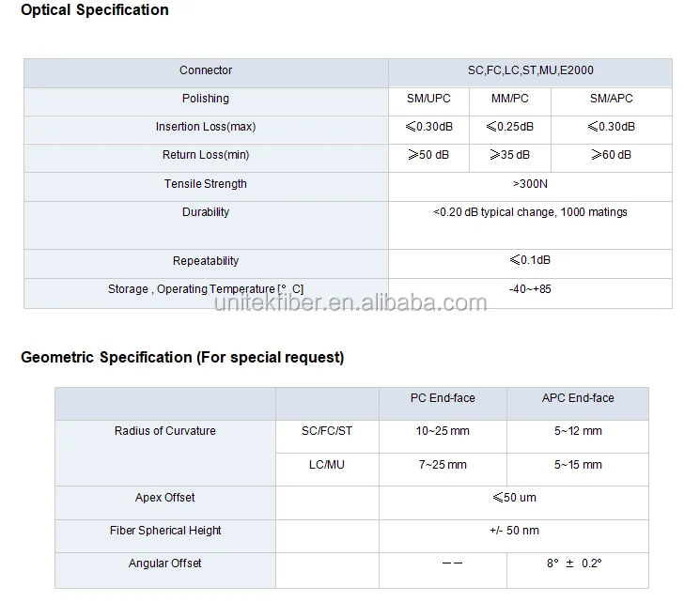
Task: Click the "Optical Specification" heading
Action: [95, 10]
